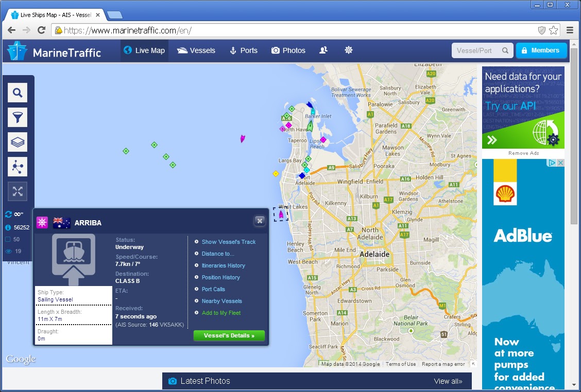Open a new browser tab
Image resolution: width=581 pixels, height=392 pixels.
point(114,15)
